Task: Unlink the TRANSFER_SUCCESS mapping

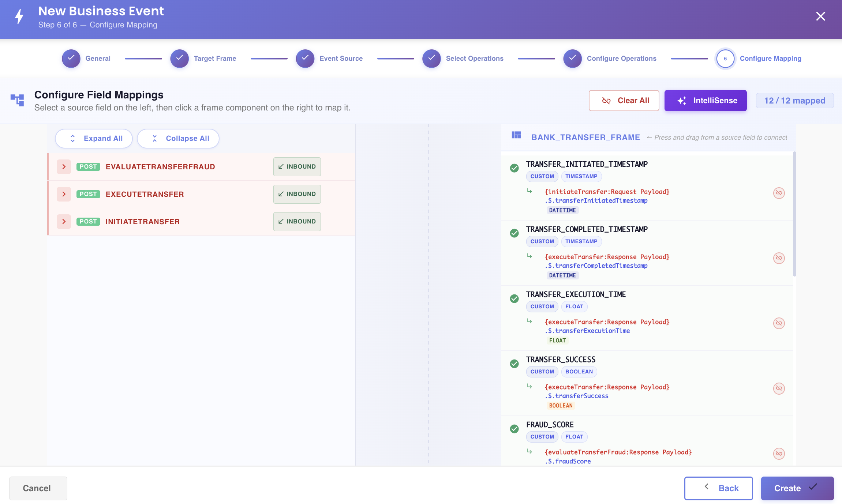Action: pos(779,388)
